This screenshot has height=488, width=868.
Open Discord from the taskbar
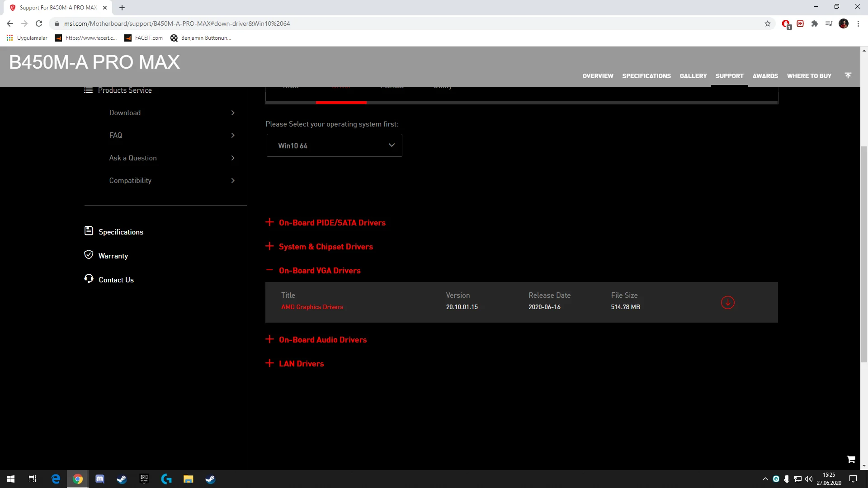click(x=99, y=479)
